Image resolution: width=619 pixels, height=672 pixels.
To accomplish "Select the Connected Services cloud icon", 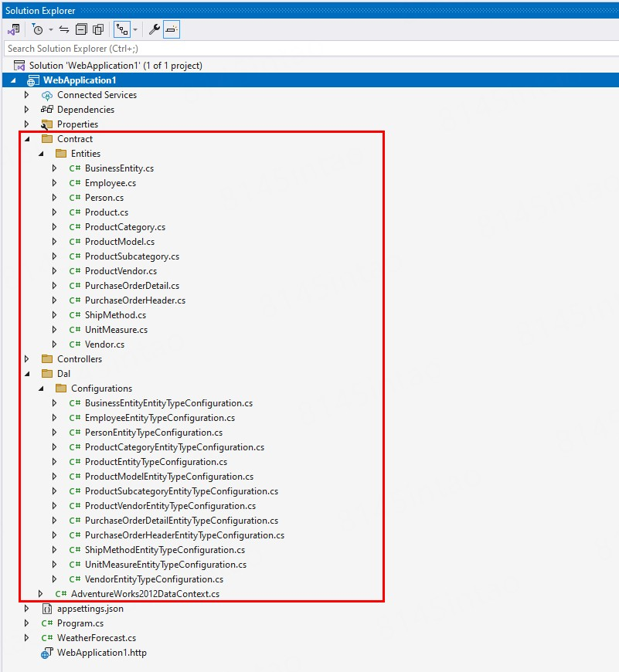I will coord(46,95).
